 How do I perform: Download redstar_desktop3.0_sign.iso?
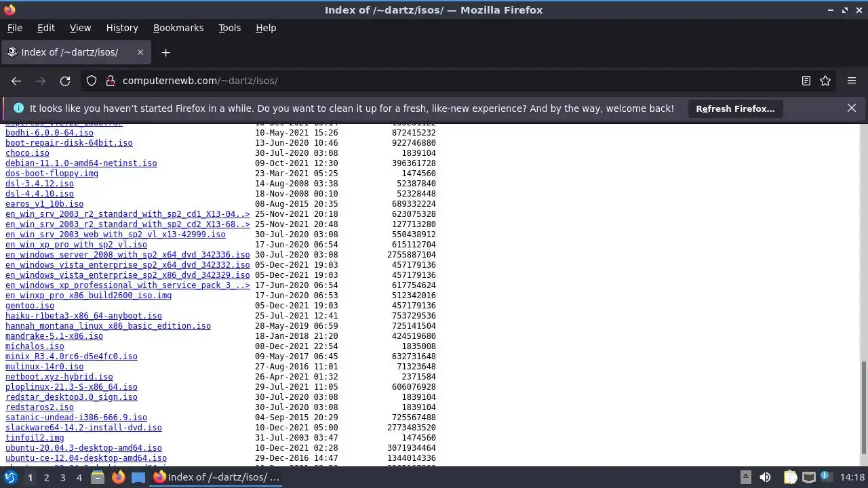coord(71,397)
